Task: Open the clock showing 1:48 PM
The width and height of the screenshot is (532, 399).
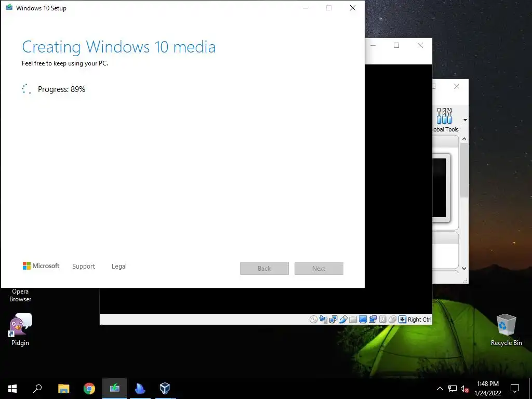Action: (488, 389)
